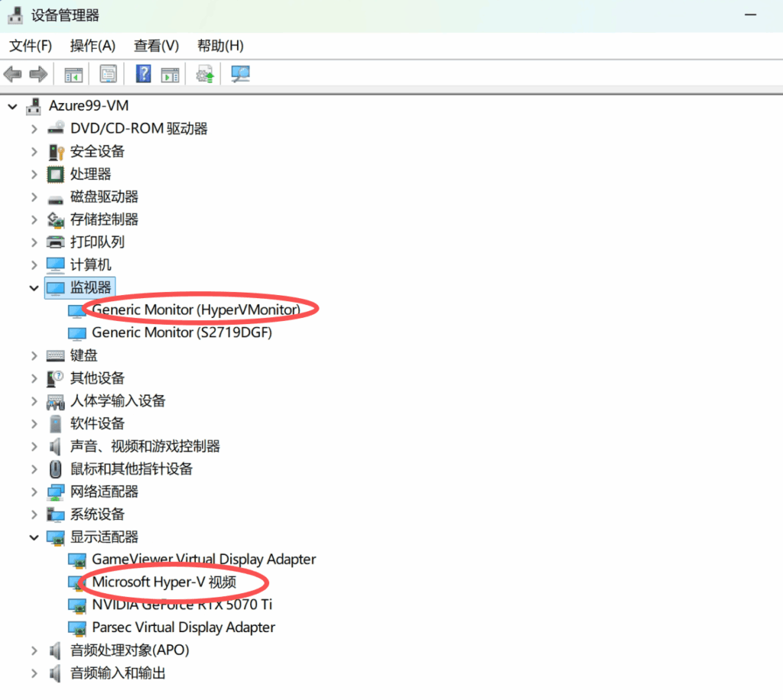Expand the 网络适配器 category
The width and height of the screenshot is (783, 700).
tap(34, 491)
